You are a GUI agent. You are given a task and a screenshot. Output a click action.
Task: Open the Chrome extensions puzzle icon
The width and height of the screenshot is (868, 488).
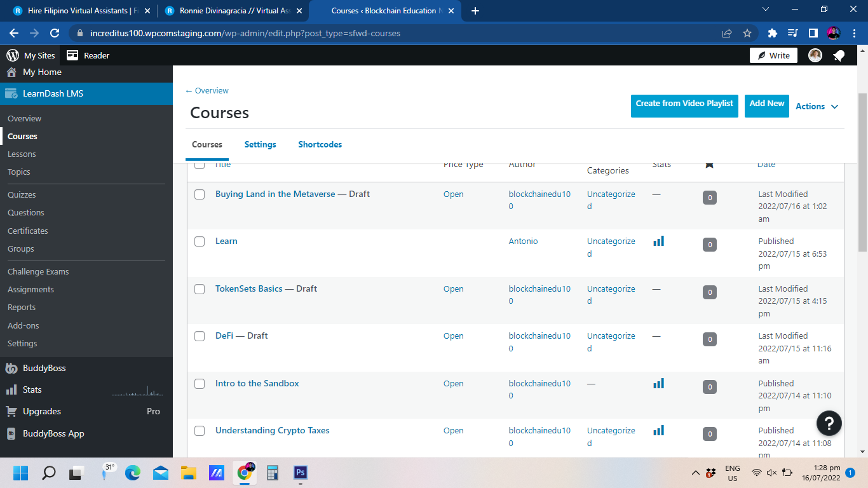[773, 33]
